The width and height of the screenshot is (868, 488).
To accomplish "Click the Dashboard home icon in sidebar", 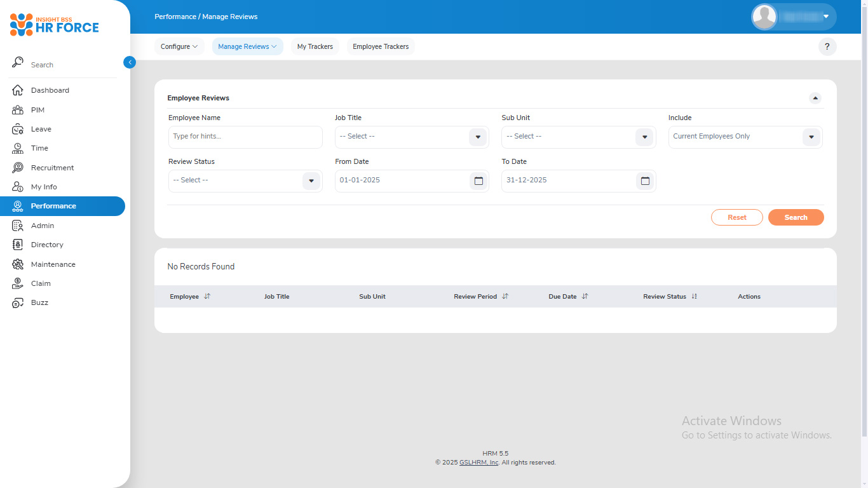I will (18, 90).
